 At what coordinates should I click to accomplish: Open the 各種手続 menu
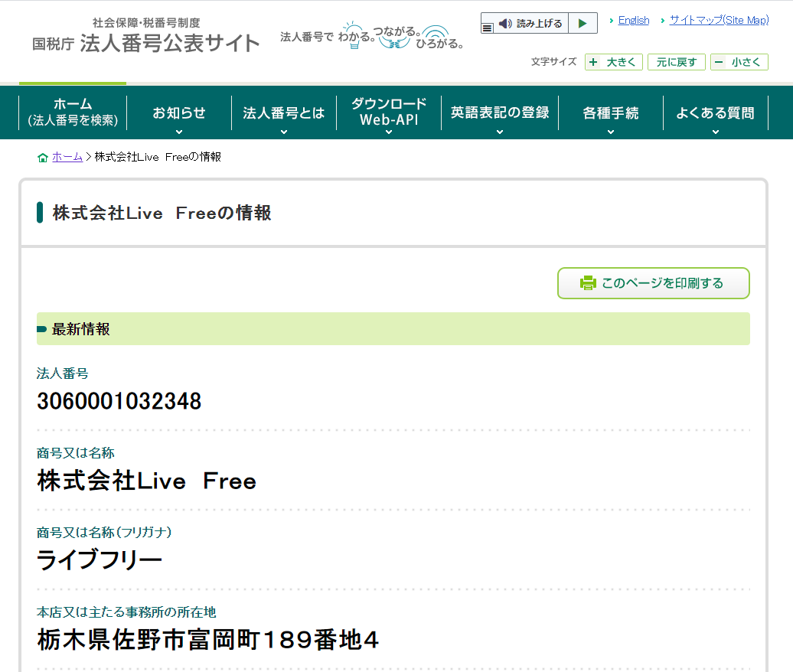[610, 113]
